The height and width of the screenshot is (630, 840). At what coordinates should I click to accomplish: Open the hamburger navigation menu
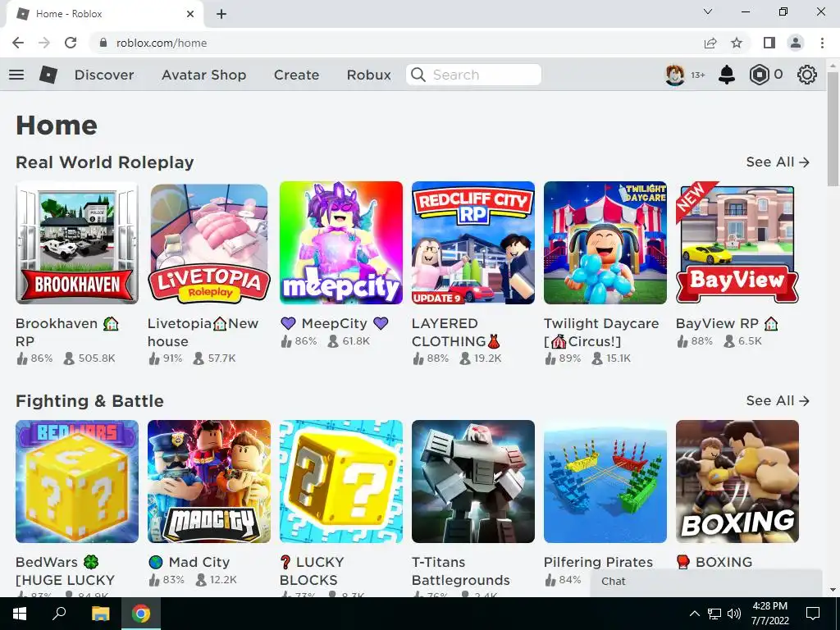click(16, 75)
